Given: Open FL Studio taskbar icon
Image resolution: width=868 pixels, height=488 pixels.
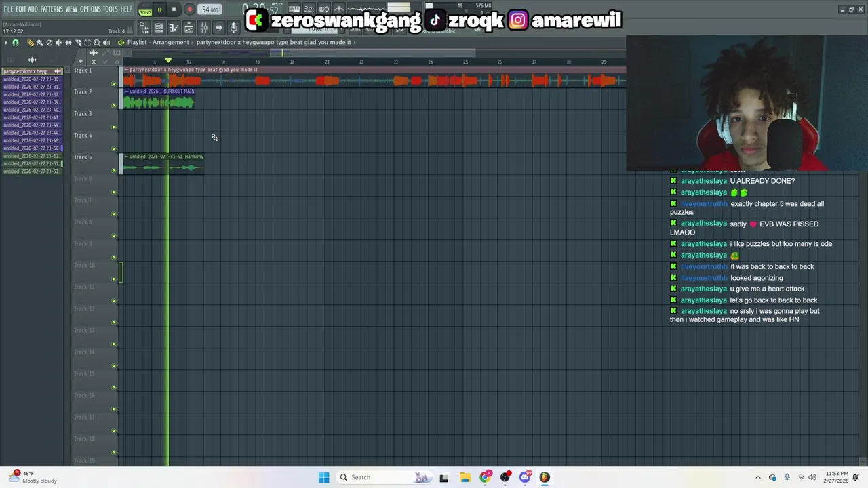Looking at the screenshot, I should [545, 477].
